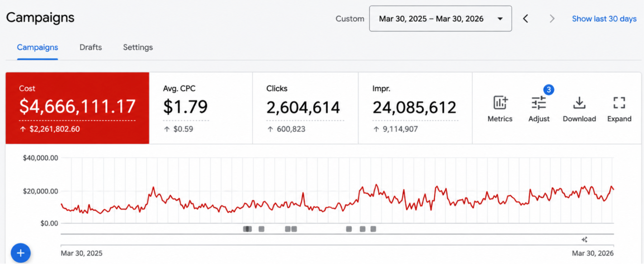Click the blue 3 notification badge
Screen dimensions: 644x264
coord(549,90)
